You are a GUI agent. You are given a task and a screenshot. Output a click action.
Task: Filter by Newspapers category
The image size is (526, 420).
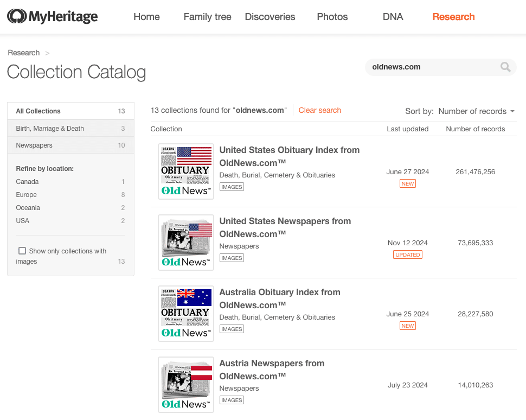[71, 145]
